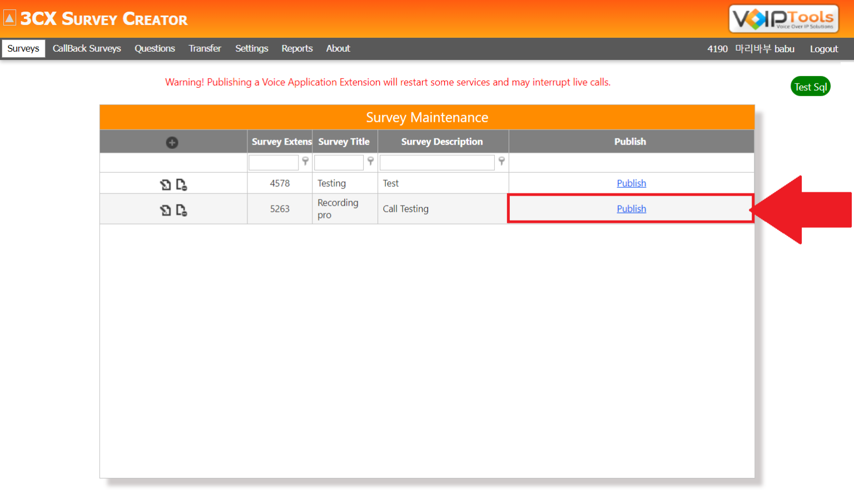The image size is (854, 504).
Task: Open the Questions page
Action: (x=155, y=48)
